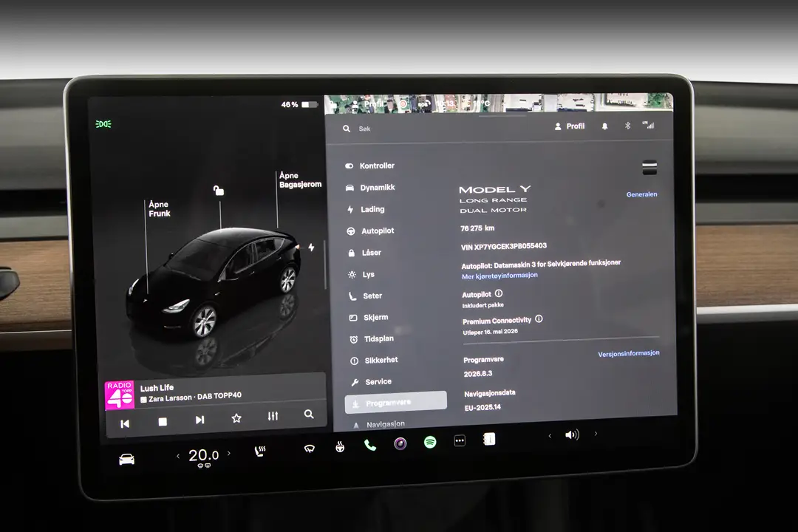The image size is (798, 532).
Task: Open the Phone app
Action: (x=370, y=446)
